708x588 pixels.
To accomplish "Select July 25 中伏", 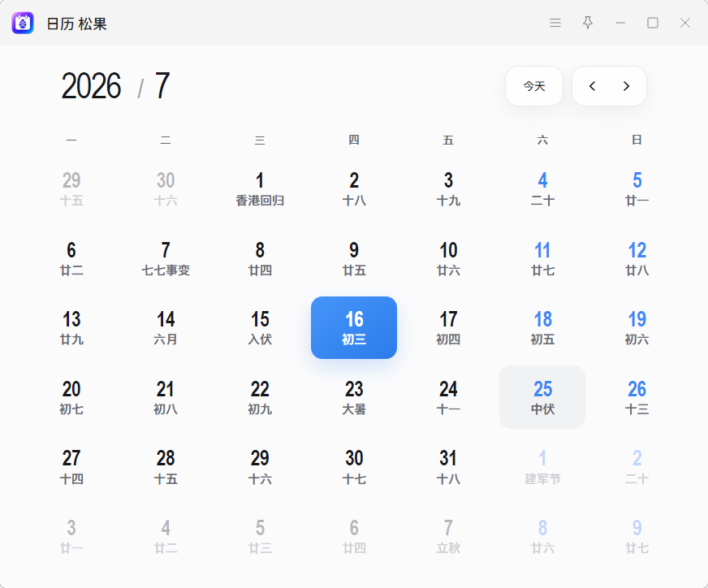I will [x=542, y=397].
